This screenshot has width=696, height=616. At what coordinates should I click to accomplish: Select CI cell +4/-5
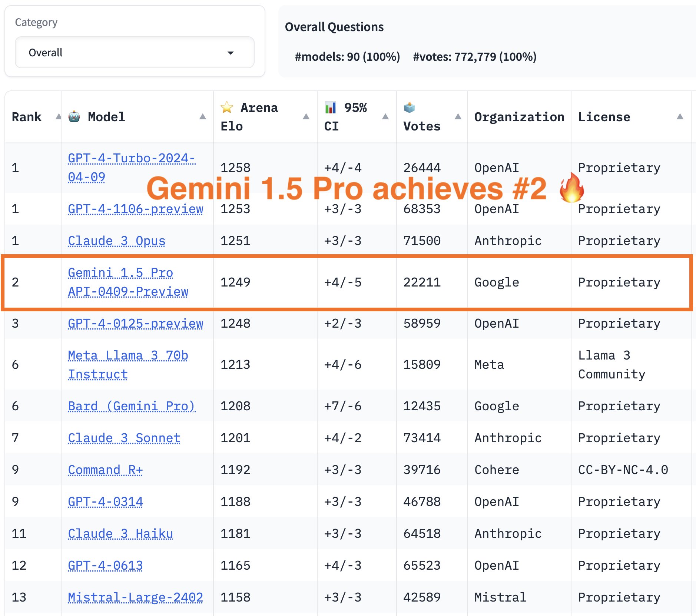click(343, 282)
